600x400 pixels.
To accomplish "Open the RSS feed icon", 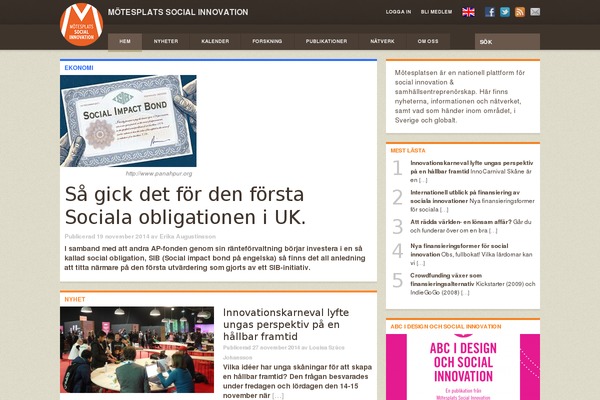I will [x=520, y=12].
